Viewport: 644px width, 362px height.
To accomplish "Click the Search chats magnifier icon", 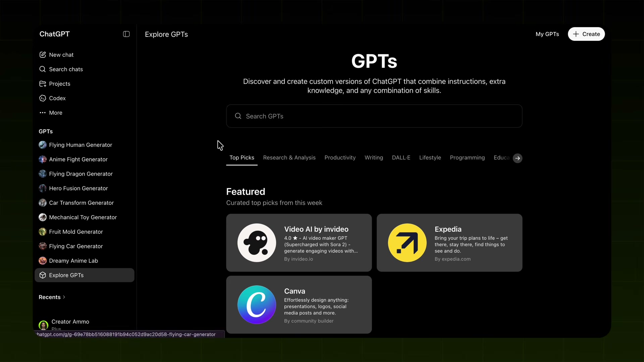I will (x=43, y=69).
